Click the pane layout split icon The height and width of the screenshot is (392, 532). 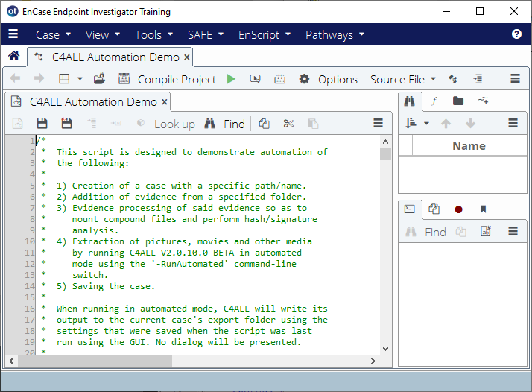(x=64, y=79)
